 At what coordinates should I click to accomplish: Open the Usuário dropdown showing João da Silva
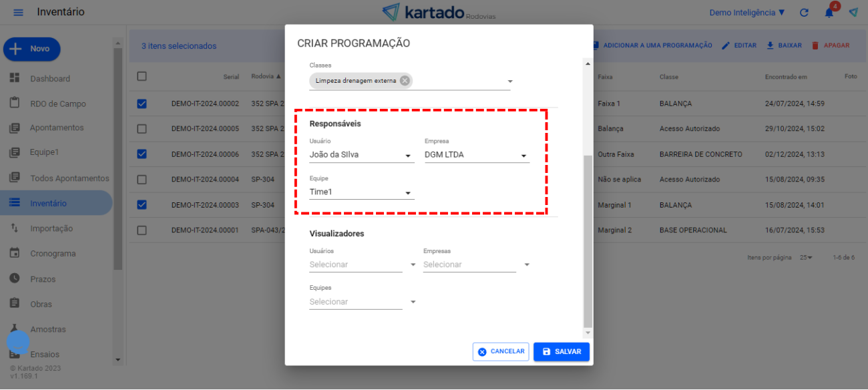tap(361, 155)
